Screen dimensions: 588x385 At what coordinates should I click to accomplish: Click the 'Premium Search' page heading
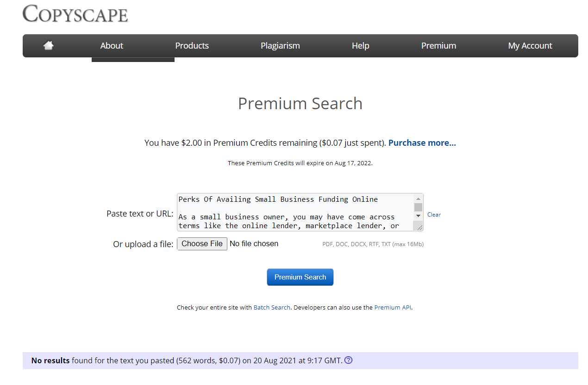(300, 104)
